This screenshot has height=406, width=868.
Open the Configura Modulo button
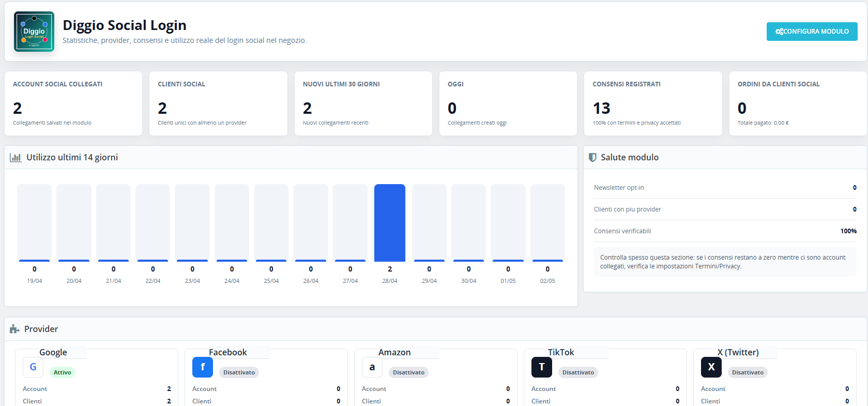[x=812, y=32]
